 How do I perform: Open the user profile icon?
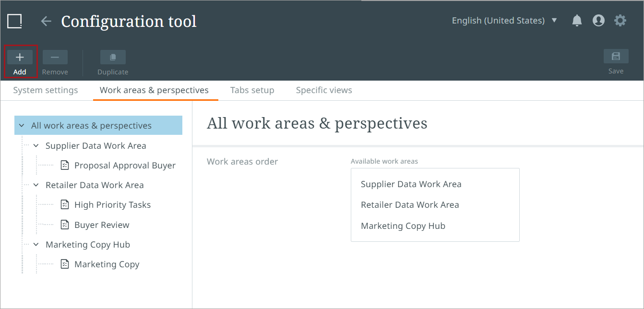click(598, 21)
